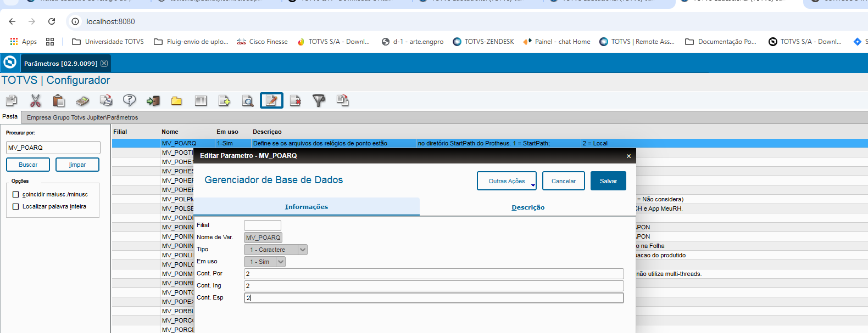Switch to the Descrição tab
868x333 pixels.
pos(528,207)
